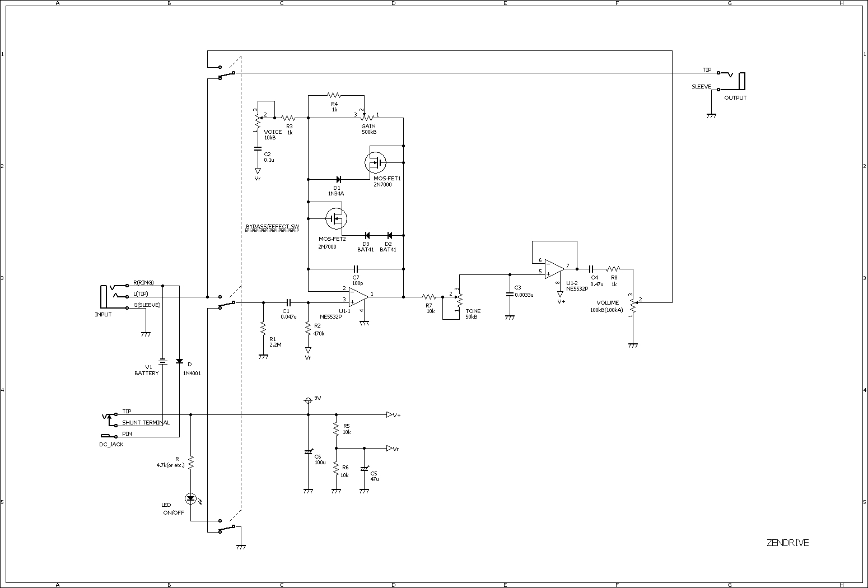
Task: Select the bottom LED switch pole symbol
Action: coord(227,526)
